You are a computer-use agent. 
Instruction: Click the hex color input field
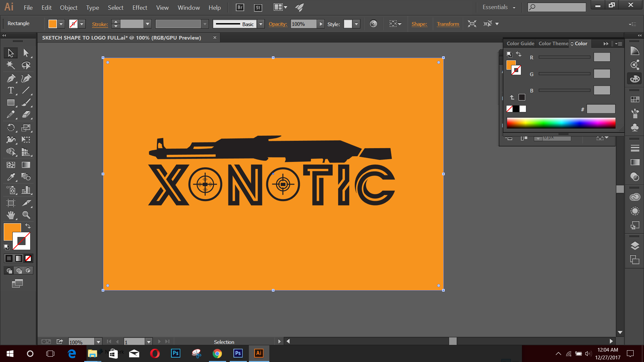click(x=601, y=109)
